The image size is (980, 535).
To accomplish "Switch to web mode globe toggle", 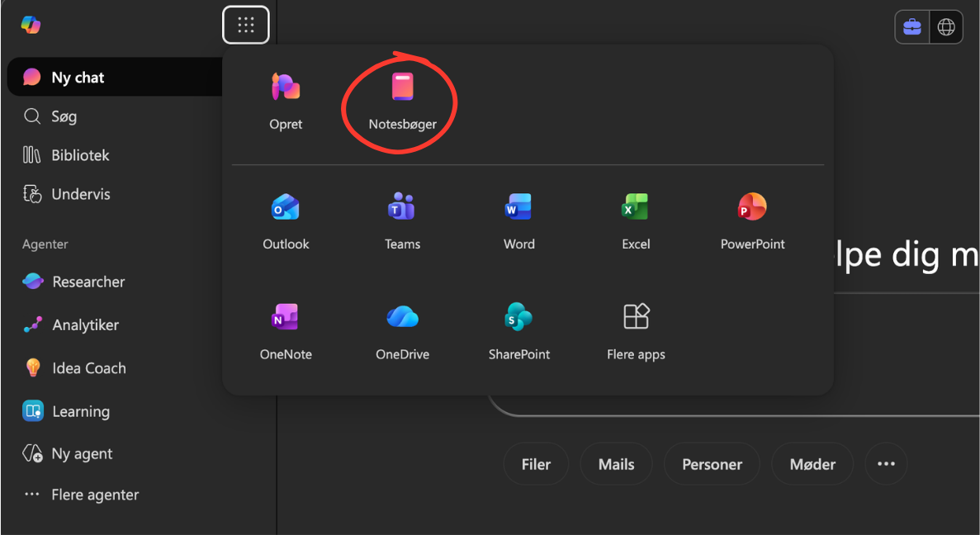I will coord(946,27).
